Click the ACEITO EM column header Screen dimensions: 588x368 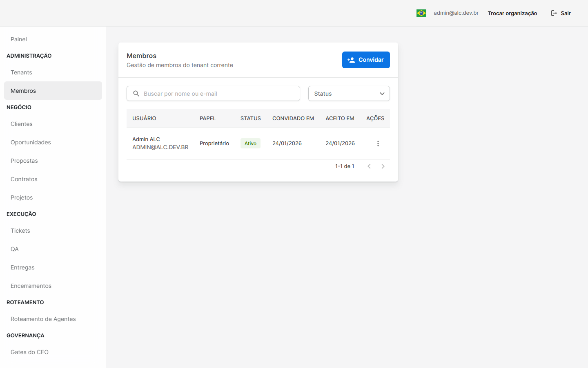point(340,119)
